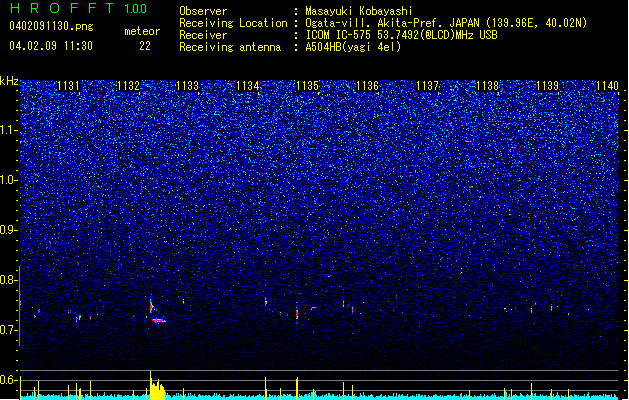Click the 1140 time marker
This screenshot has width=629, height=400.
pos(607,86)
